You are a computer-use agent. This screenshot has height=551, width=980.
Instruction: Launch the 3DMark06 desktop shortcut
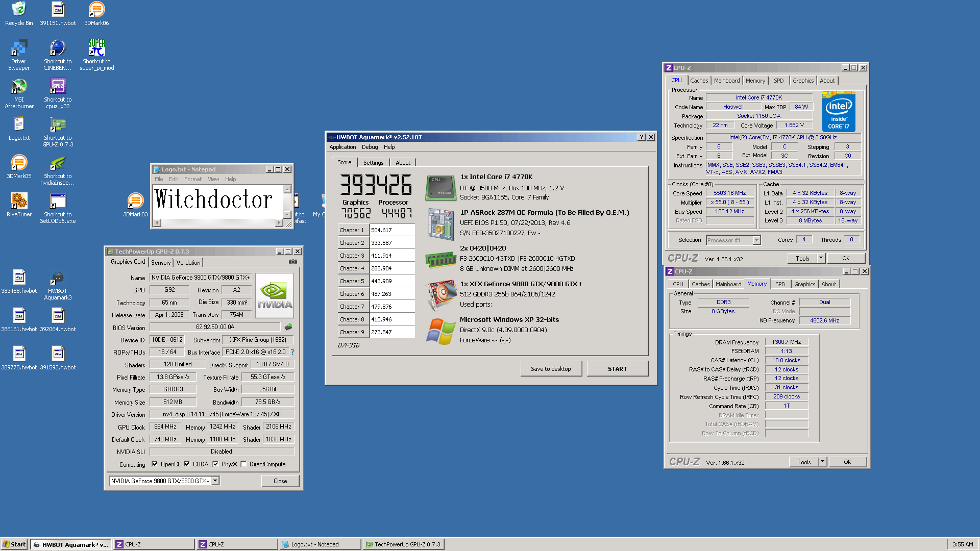(x=96, y=14)
